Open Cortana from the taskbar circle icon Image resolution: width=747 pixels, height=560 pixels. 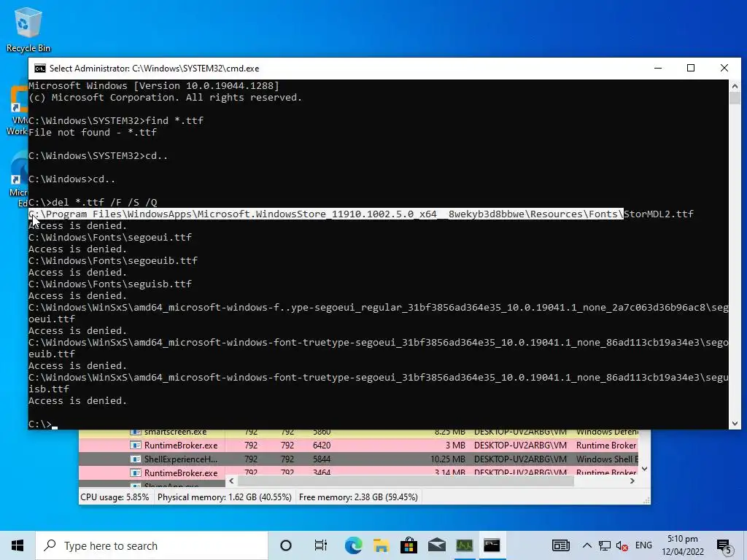(286, 545)
